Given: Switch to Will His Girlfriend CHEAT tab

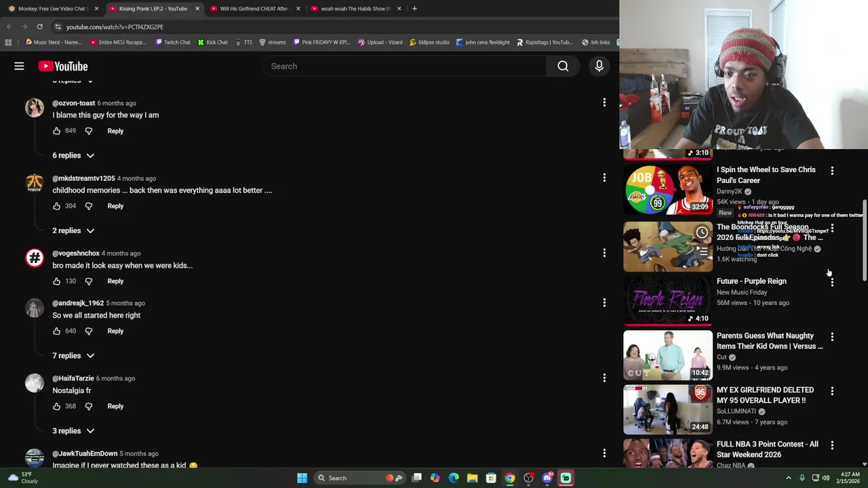Looking at the screenshot, I should 254,8.
